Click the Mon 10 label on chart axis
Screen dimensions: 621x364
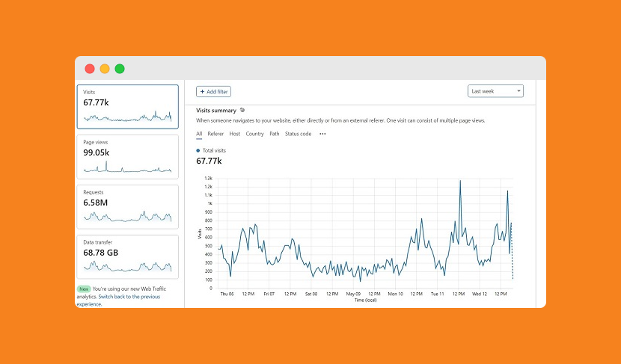click(x=395, y=294)
